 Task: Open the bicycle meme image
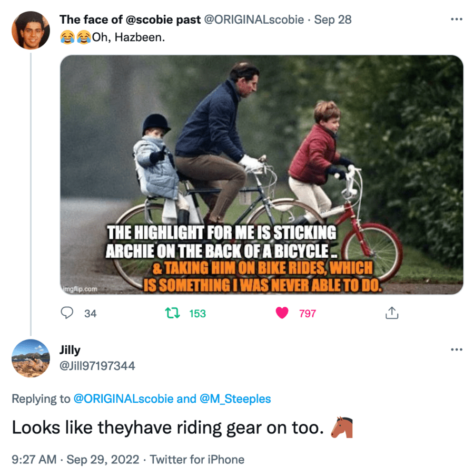tap(261, 174)
